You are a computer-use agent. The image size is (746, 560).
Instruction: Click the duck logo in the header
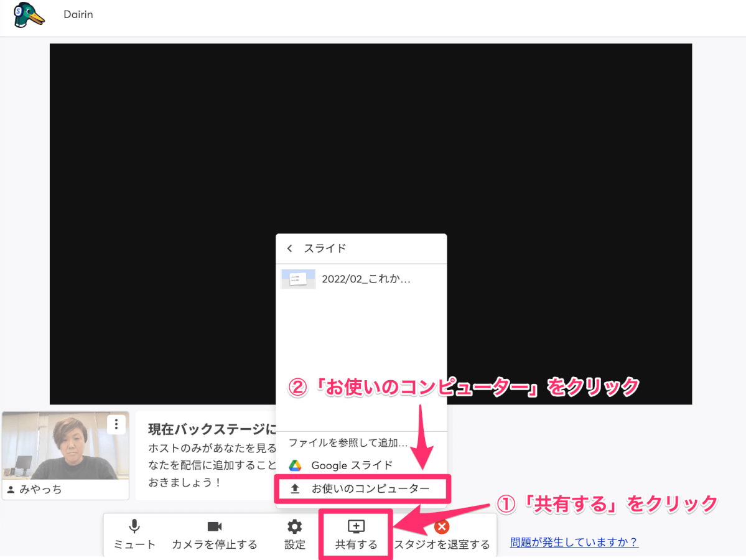click(x=29, y=15)
